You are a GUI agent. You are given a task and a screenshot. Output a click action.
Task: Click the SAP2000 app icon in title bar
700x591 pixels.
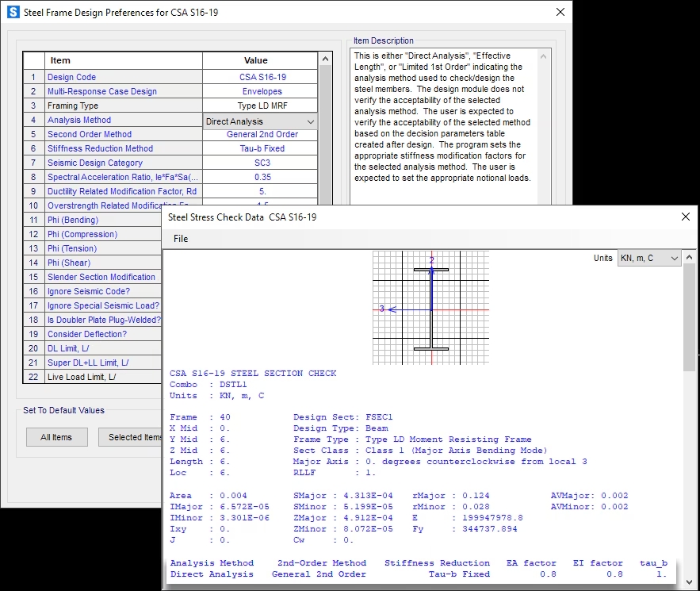pos(13,13)
